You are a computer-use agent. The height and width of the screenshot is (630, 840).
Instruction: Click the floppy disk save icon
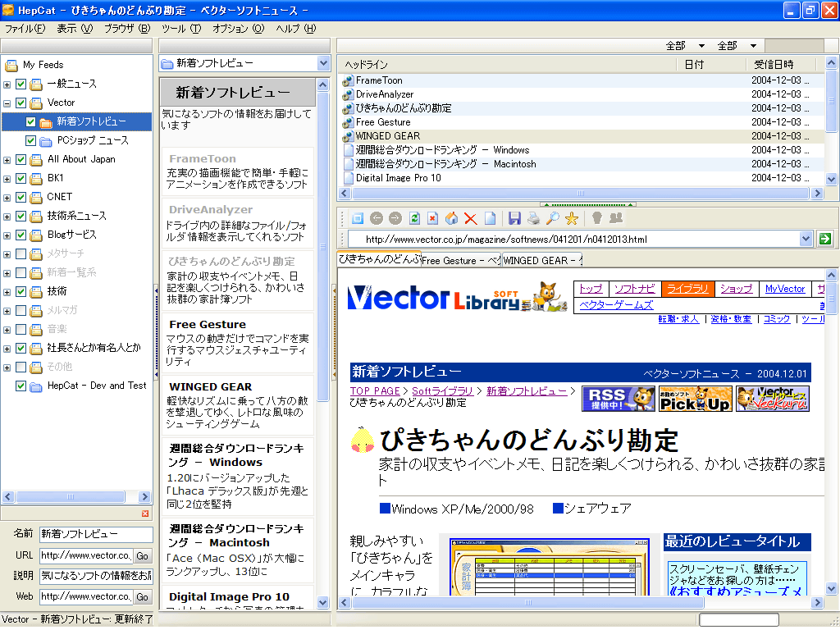(x=514, y=218)
